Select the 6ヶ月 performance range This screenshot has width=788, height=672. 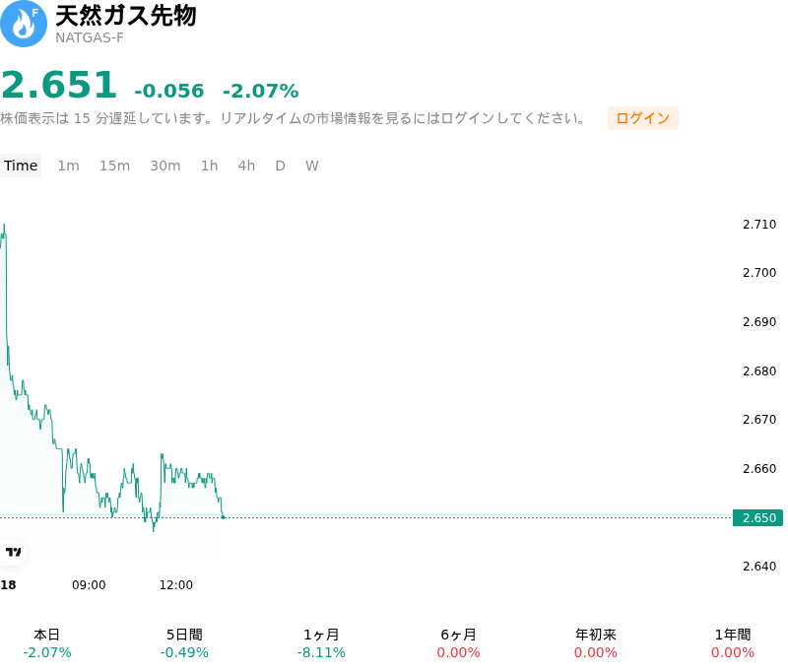pos(458,643)
